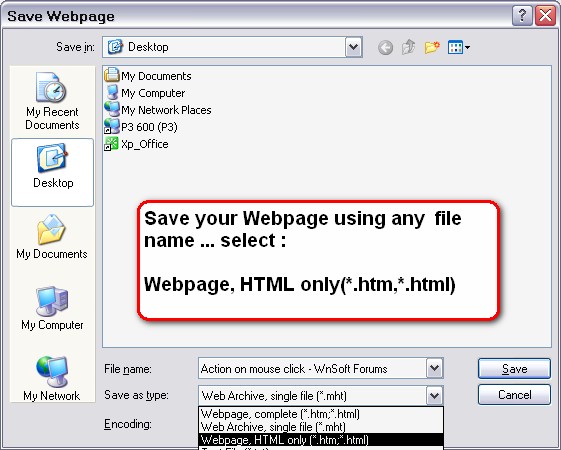
Task: Pick Web Archive, single file in list
Action: (x=321, y=427)
